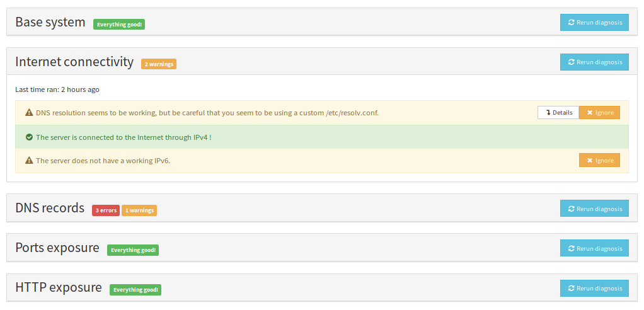Click Everything good badge on Ports exposure
This screenshot has width=644, height=310.
coord(133,250)
